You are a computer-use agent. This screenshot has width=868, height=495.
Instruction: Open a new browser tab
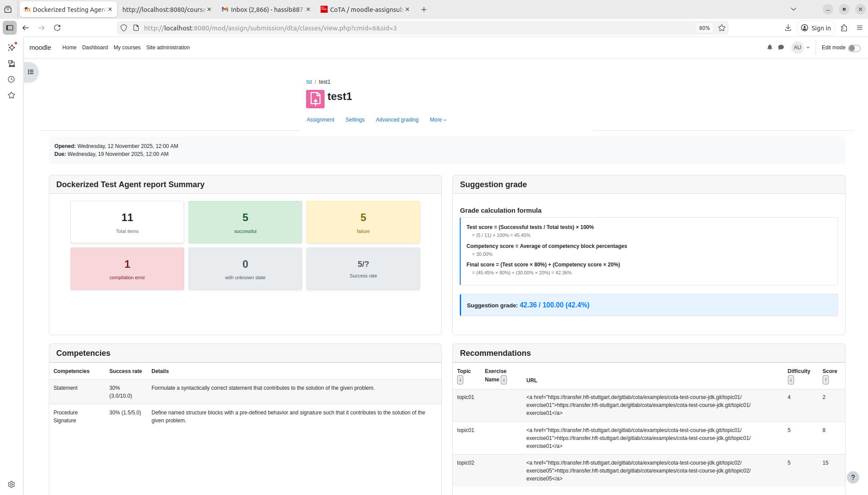pyautogui.click(x=424, y=9)
